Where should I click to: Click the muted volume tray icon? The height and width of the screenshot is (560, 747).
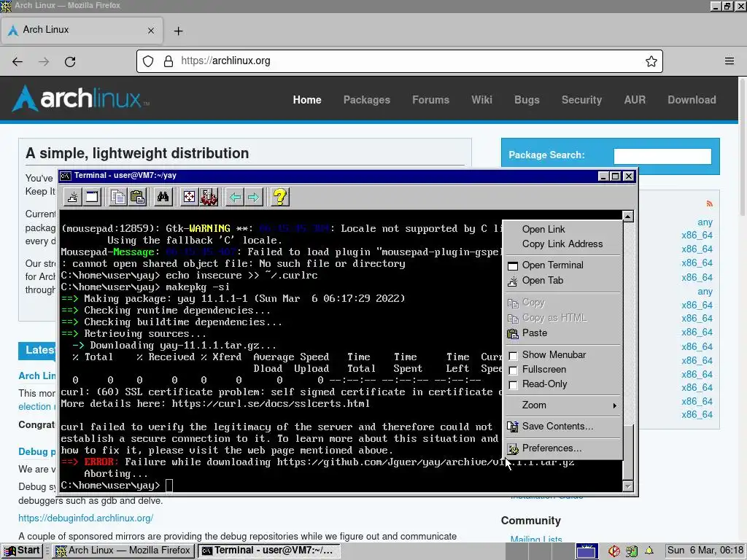pos(614,551)
